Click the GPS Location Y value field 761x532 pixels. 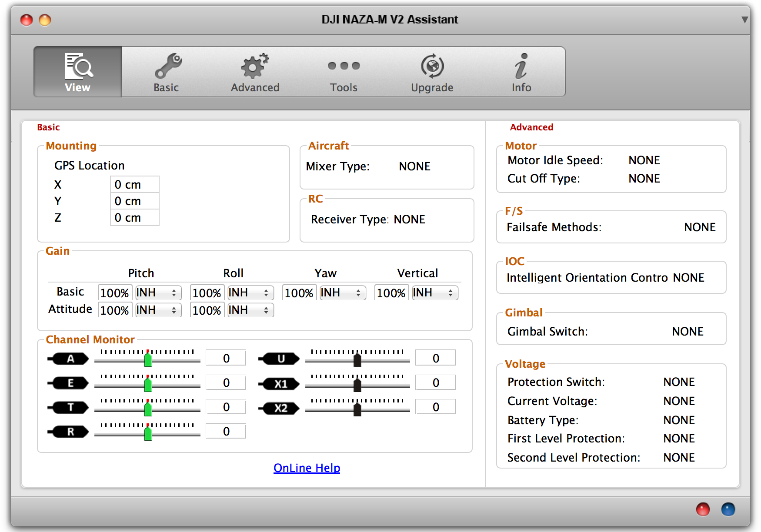(x=135, y=201)
